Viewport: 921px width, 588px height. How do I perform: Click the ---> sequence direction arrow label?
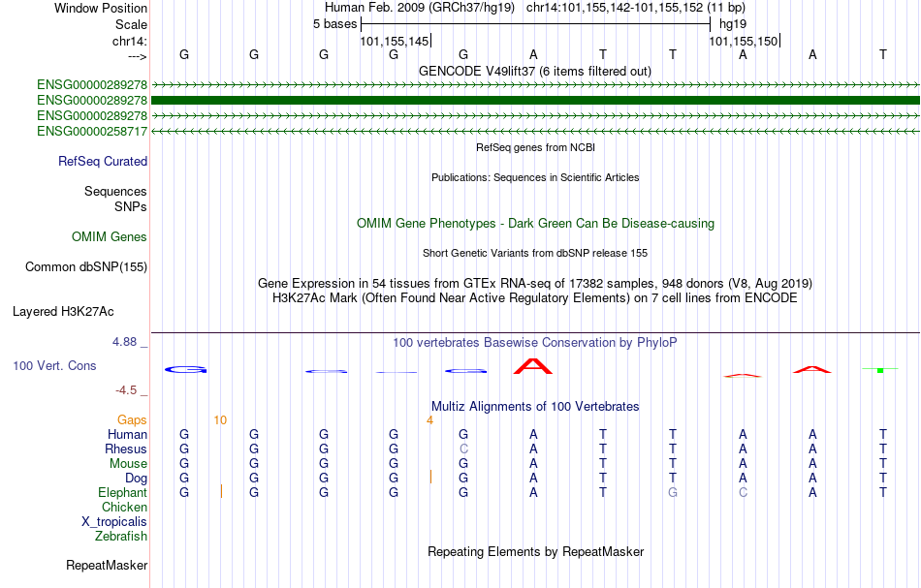coord(137,56)
